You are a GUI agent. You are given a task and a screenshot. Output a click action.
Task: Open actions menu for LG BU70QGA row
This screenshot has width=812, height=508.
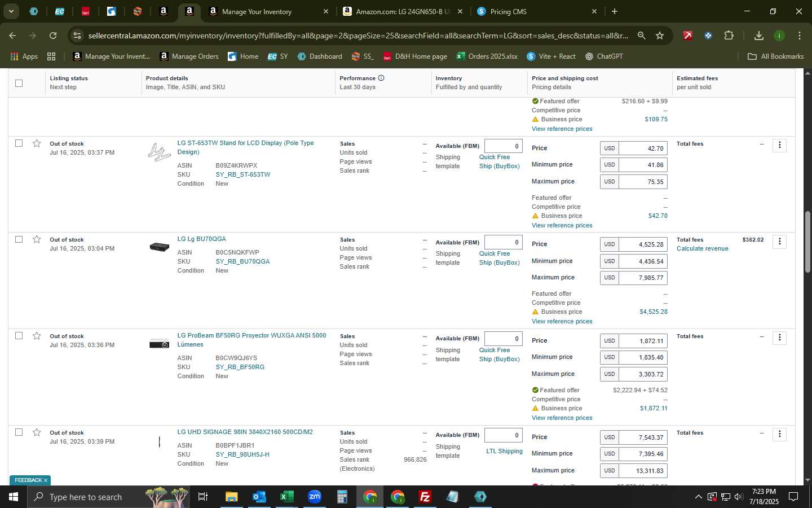point(779,242)
